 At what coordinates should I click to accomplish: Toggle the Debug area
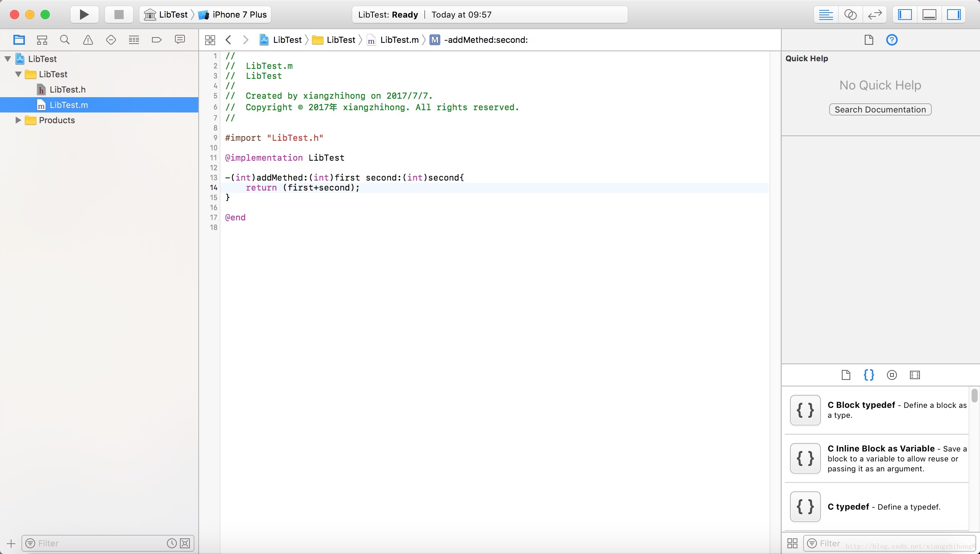[x=929, y=15]
